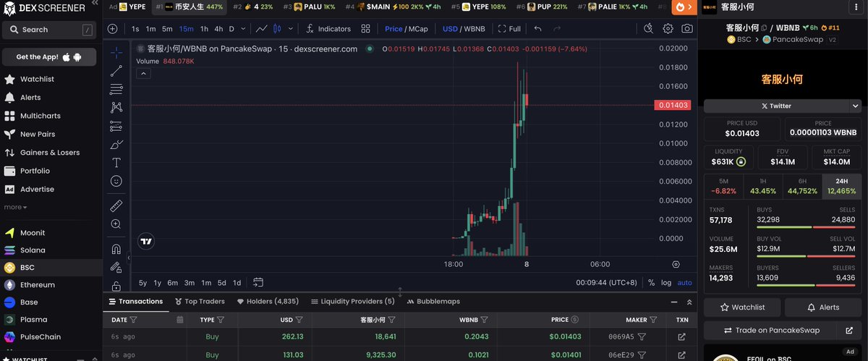Select the 1s interval

coord(135,29)
